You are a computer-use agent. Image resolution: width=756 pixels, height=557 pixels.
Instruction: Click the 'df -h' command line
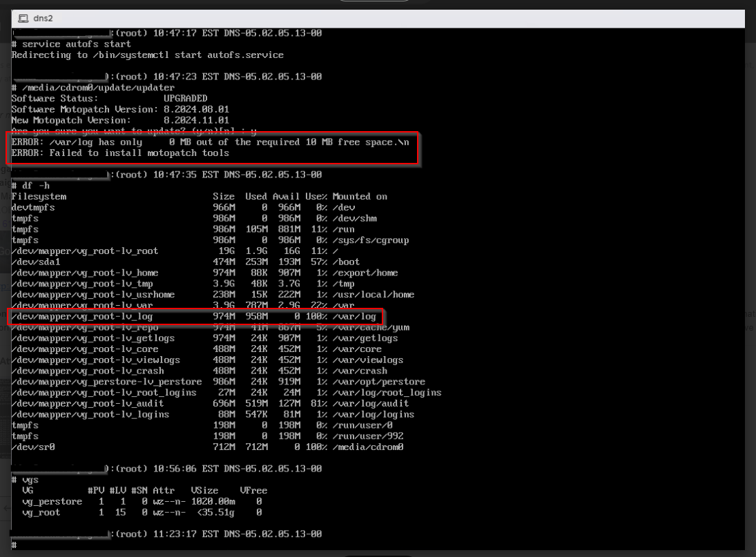[x=31, y=186]
